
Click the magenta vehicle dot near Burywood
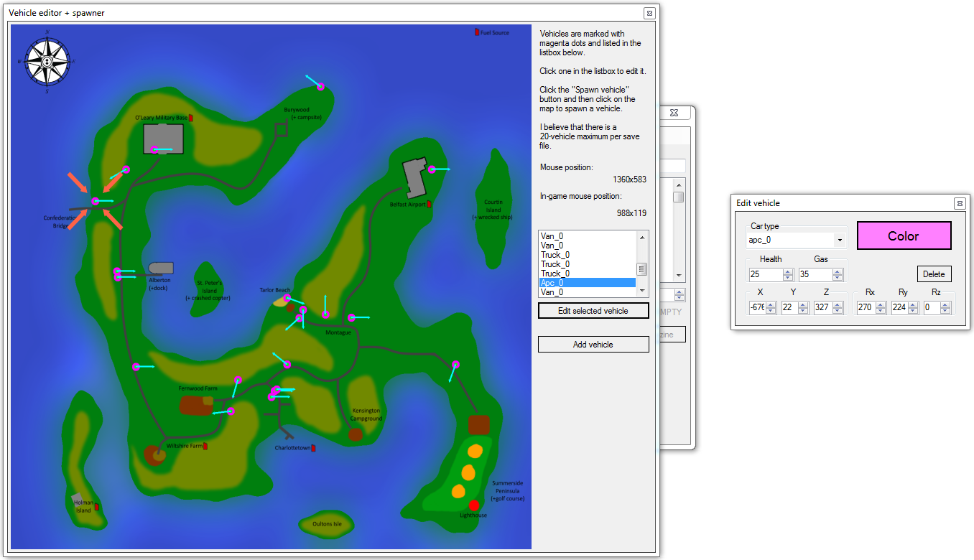pyautogui.click(x=321, y=86)
